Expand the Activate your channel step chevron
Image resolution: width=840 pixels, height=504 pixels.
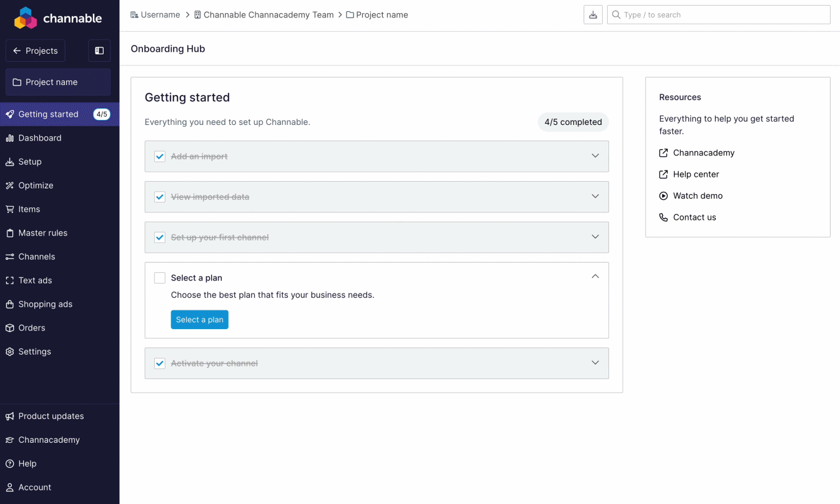(595, 362)
